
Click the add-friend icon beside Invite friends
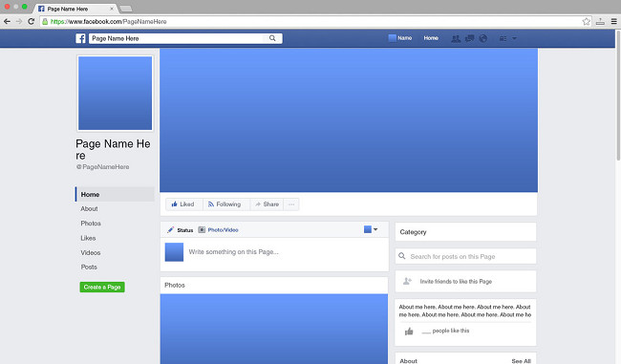(407, 281)
